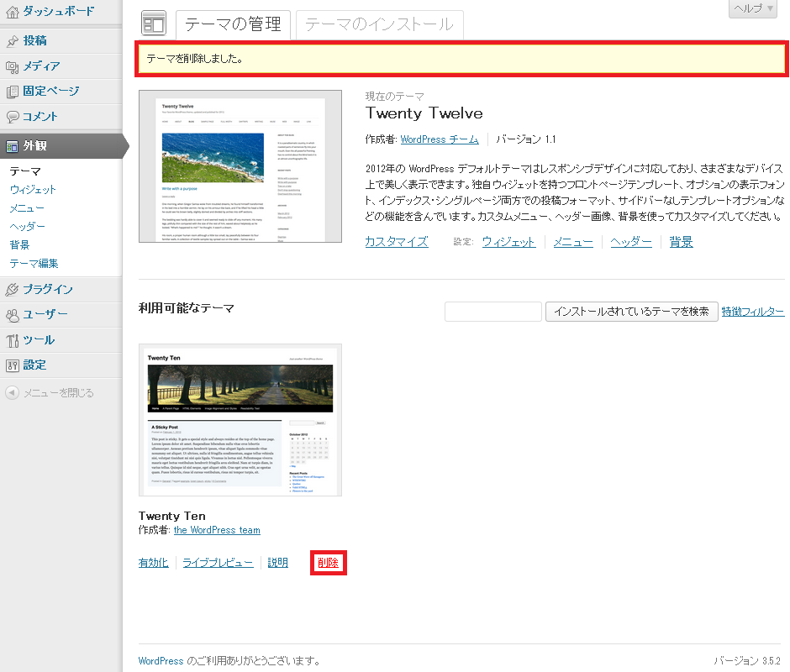Activate Twenty Ten via 有効化 link
The height and width of the screenshot is (672, 790).
pyautogui.click(x=153, y=563)
